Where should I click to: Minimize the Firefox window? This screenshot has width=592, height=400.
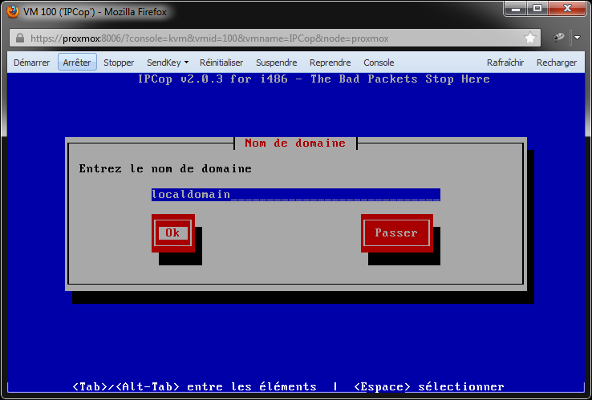pyautogui.click(x=515, y=9)
